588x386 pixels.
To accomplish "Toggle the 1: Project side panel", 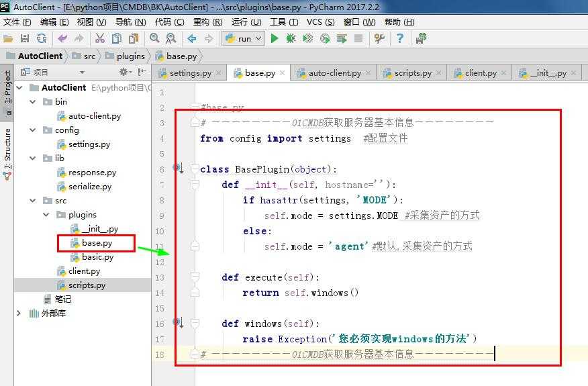I will (x=7, y=92).
